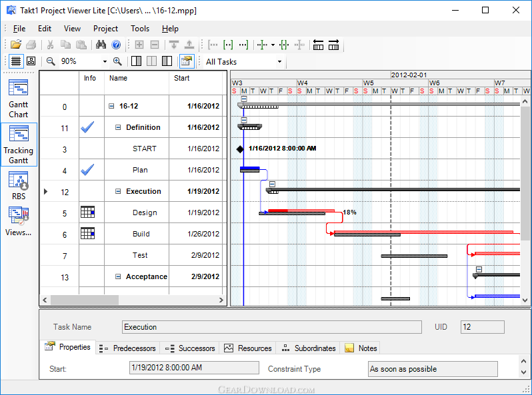532x395 pixels.
Task: Click the Name column header
Action: click(137, 83)
